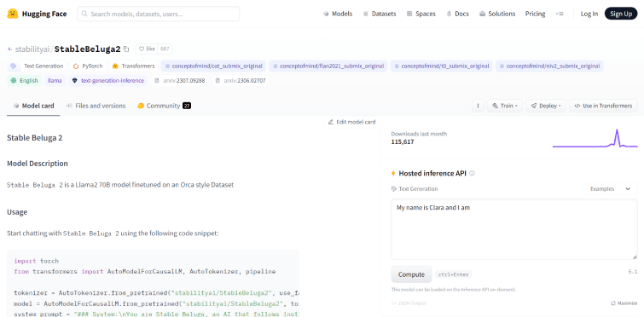Screen dimensions: 644x317
Task: Select the Transformers tag
Action: tap(133, 66)
